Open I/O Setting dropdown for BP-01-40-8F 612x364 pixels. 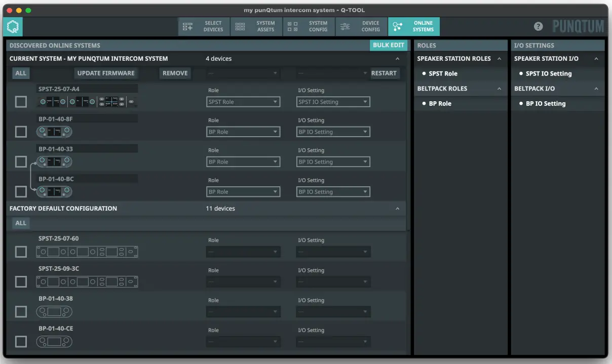tap(333, 132)
